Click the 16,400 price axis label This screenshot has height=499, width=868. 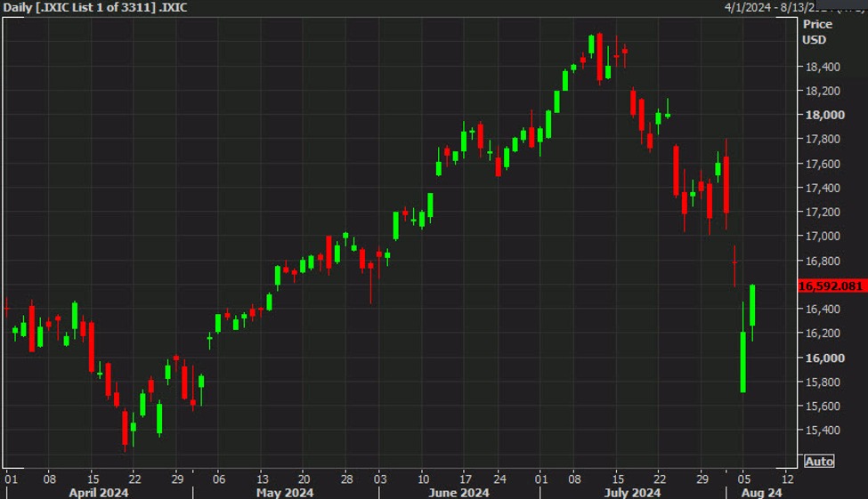click(x=822, y=310)
